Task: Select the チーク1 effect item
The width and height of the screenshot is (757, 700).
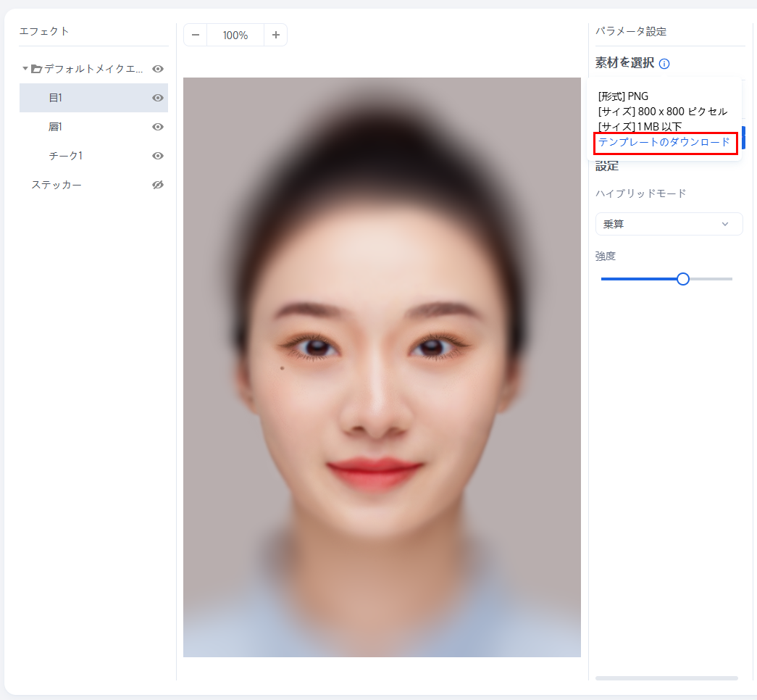Action: pyautogui.click(x=65, y=156)
